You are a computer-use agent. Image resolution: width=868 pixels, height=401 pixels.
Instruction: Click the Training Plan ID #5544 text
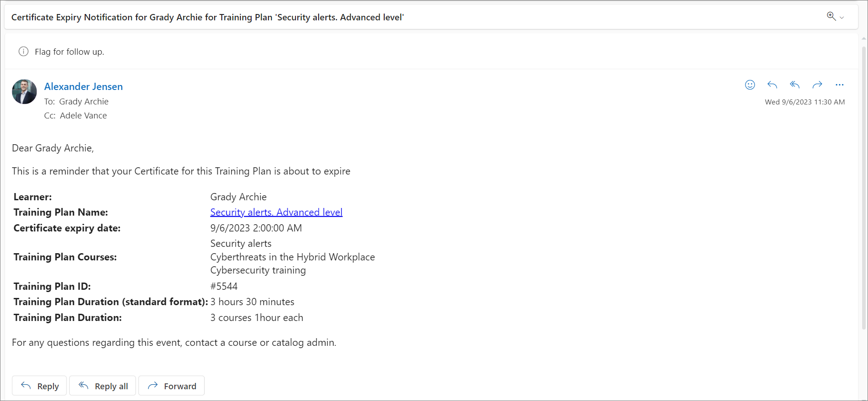click(224, 286)
